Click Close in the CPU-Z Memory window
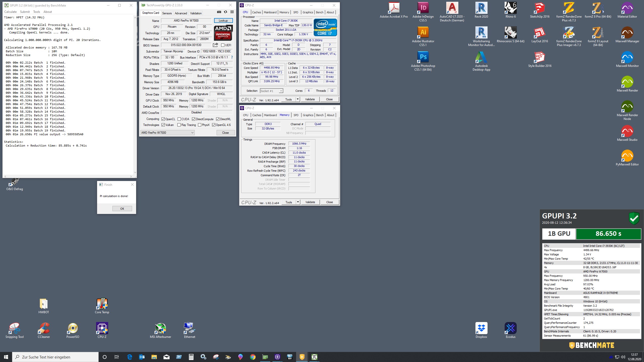 pos(330,202)
